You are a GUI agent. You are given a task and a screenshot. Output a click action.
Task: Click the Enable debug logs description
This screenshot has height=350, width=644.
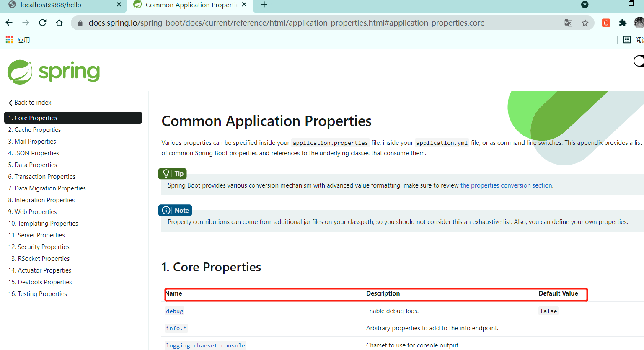tap(392, 311)
